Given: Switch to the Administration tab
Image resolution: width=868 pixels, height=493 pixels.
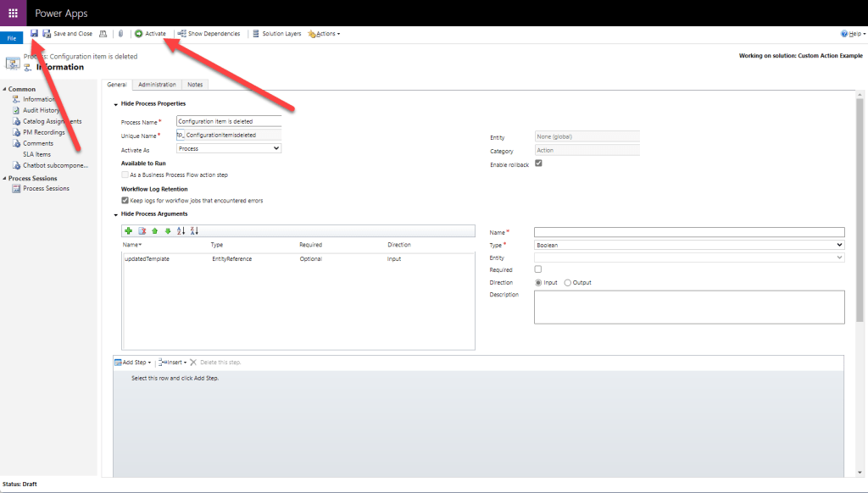Looking at the screenshot, I should coord(157,85).
